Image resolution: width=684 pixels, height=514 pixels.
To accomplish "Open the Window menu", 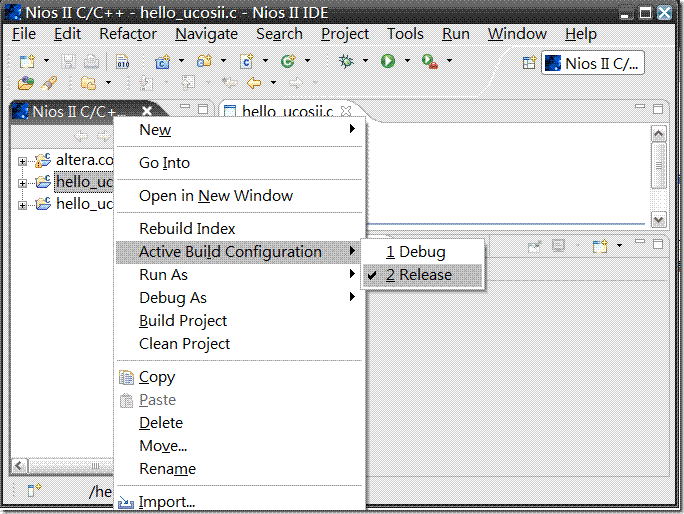I will click(x=517, y=34).
